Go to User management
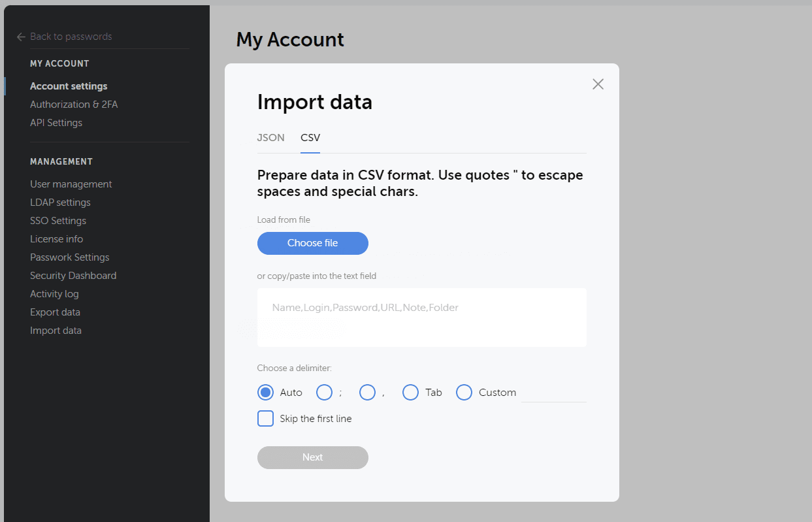Image resolution: width=812 pixels, height=522 pixels. pyautogui.click(x=71, y=184)
